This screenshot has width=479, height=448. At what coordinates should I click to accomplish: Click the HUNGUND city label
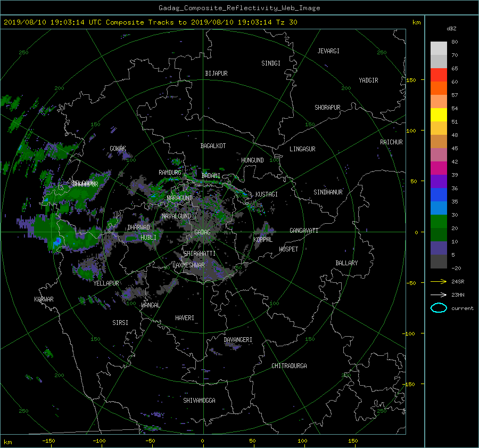click(252, 160)
